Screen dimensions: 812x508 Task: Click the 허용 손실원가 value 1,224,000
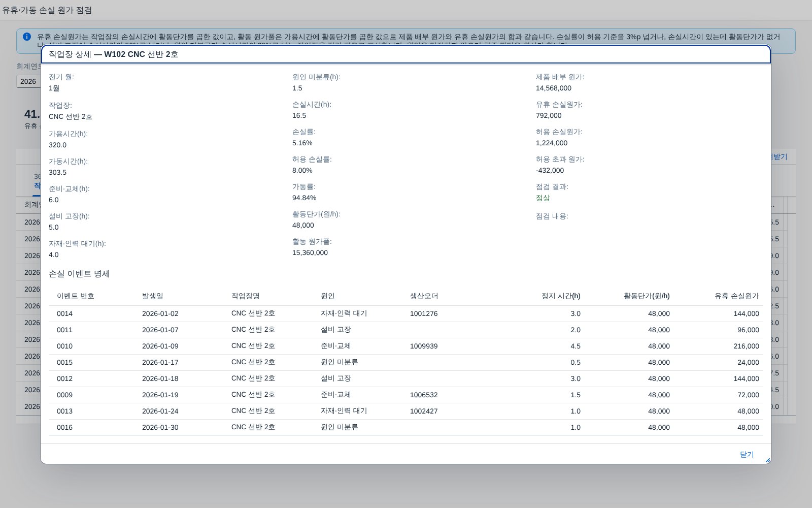tap(552, 143)
